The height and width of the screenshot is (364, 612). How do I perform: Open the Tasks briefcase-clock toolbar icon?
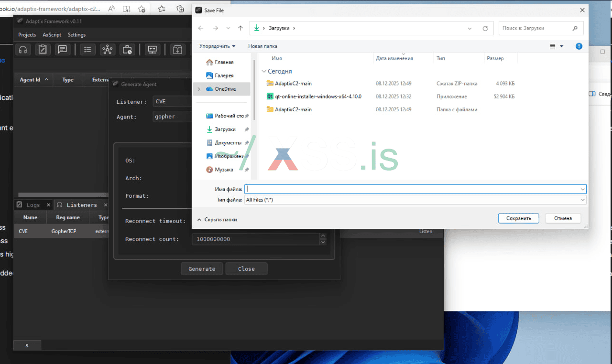tap(127, 50)
